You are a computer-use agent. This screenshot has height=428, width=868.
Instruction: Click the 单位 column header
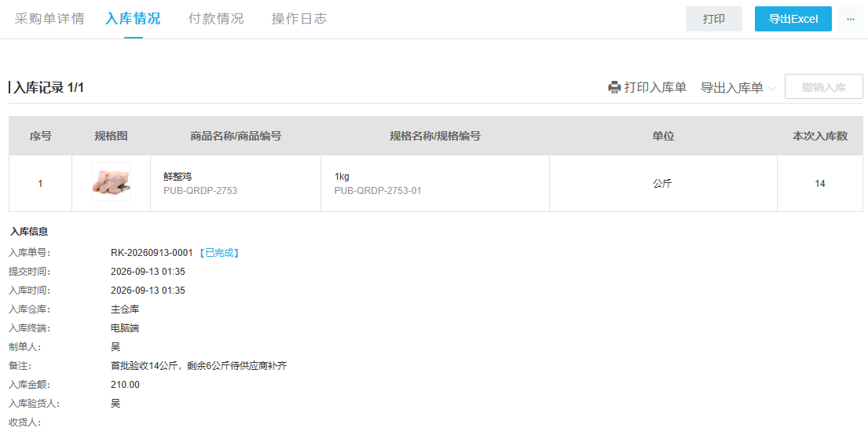coord(663,136)
